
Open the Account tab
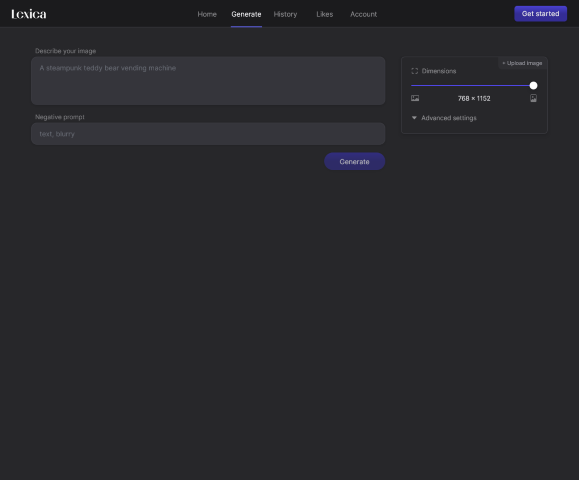click(x=363, y=14)
